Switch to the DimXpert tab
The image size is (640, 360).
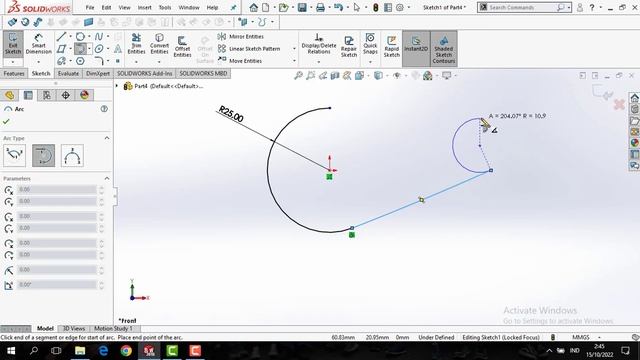98,73
